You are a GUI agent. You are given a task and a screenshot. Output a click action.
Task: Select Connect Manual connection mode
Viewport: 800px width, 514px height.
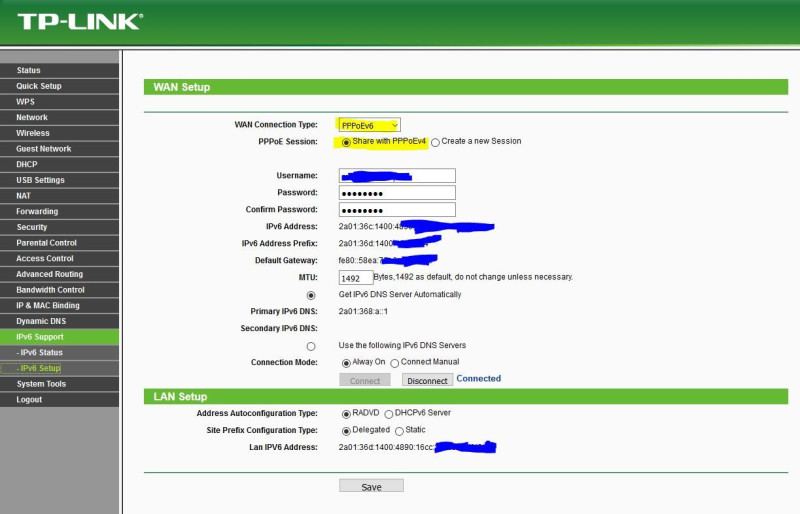[x=394, y=363]
